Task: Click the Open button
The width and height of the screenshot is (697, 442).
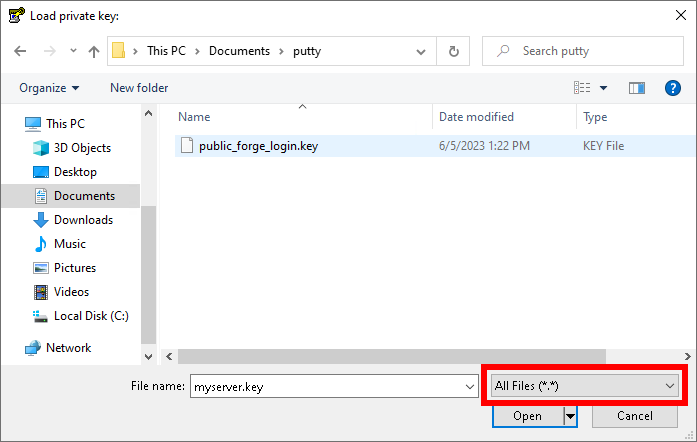Action: click(x=527, y=416)
